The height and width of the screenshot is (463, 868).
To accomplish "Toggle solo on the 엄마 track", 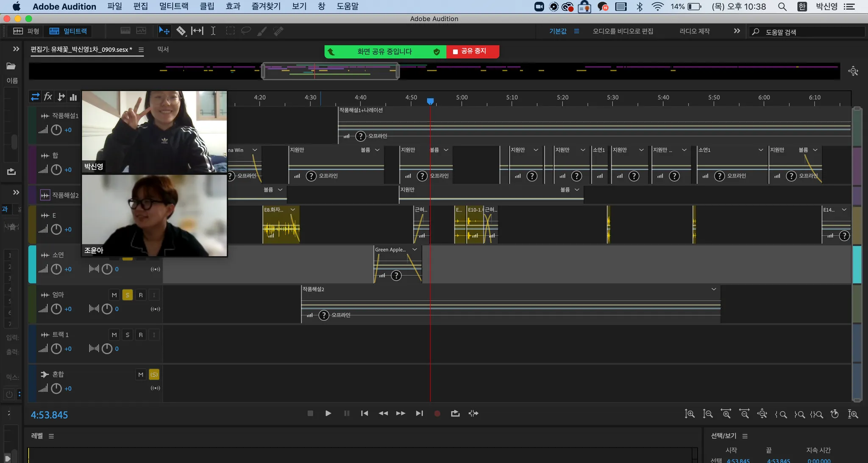I will (x=127, y=295).
